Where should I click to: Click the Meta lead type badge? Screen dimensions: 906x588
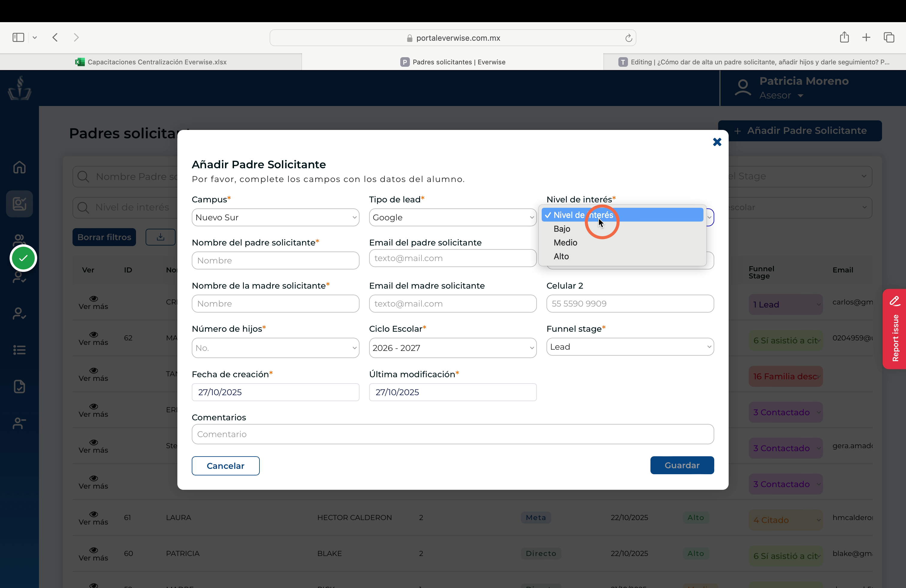536,518
